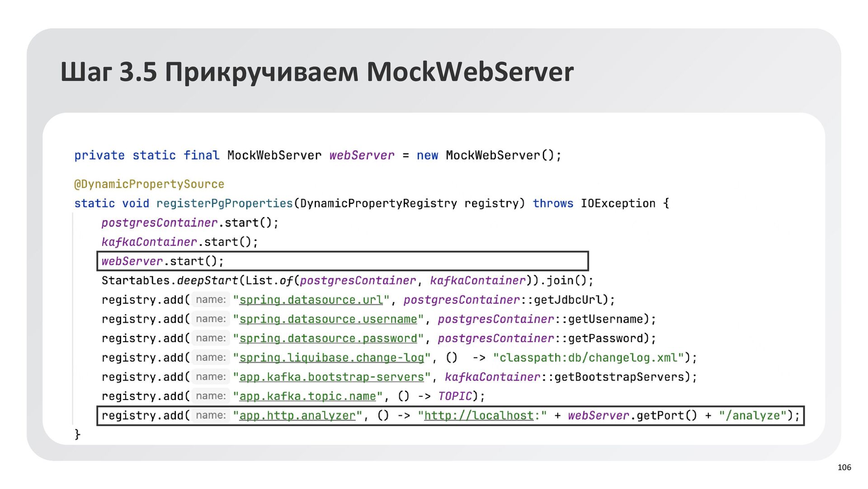Click the app.kafka.topic.name property string

(307, 396)
